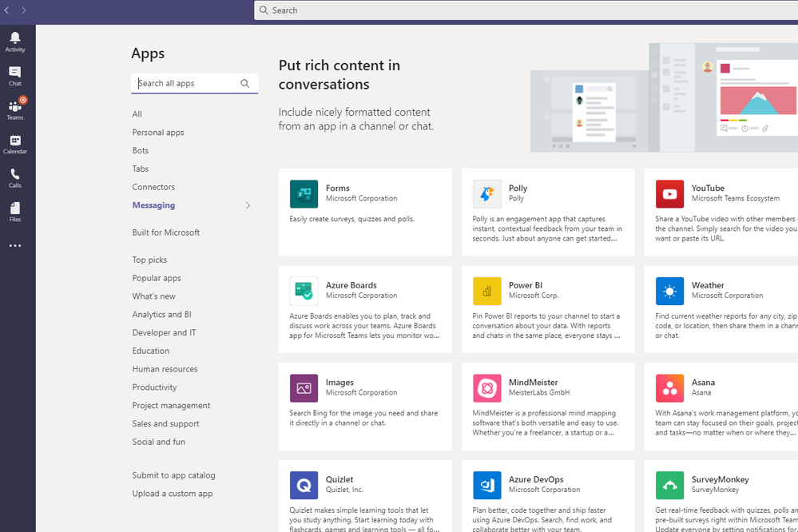Click Submit to app catalog

coord(173,475)
